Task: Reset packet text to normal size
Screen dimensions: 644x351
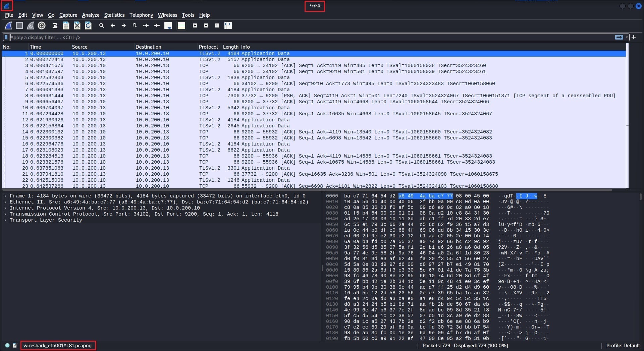Action: (217, 25)
